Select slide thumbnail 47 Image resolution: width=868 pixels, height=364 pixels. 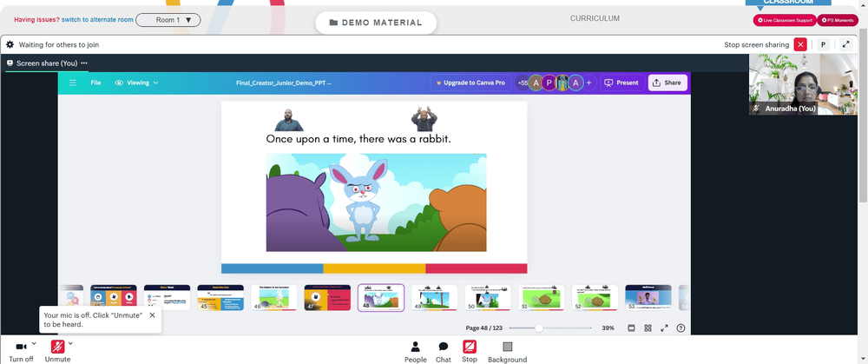pos(327,297)
